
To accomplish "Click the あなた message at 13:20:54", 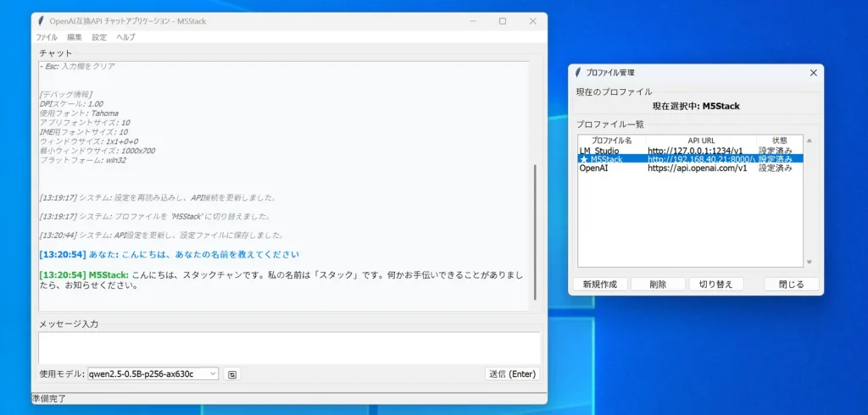I will coord(170,255).
